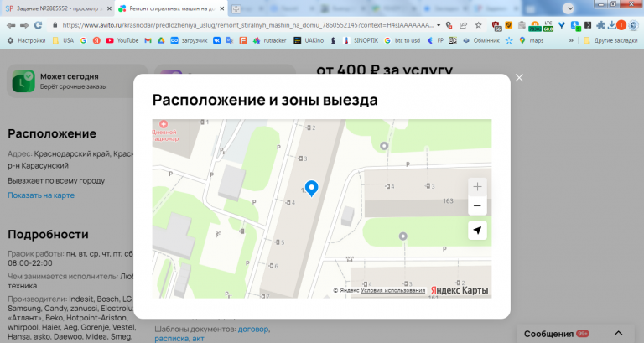Reload the current page
The height and width of the screenshot is (343, 644).
tap(39, 25)
